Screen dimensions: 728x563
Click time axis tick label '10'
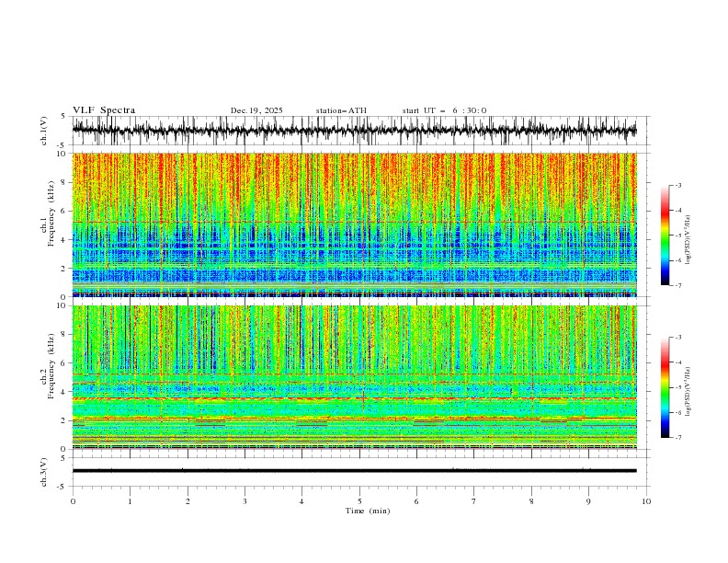(x=646, y=501)
